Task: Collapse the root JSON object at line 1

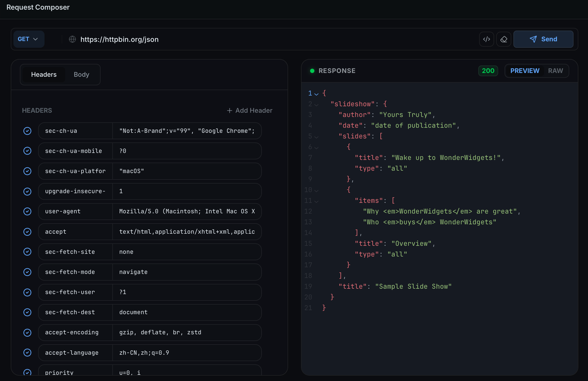Action: [317, 94]
